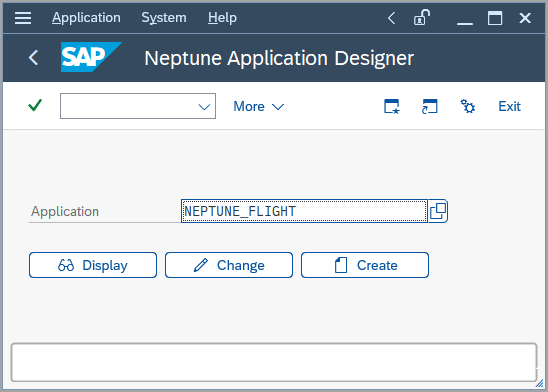Viewport: 548px width, 392px height.
Task: Maximize the SAP window
Action: point(495,18)
